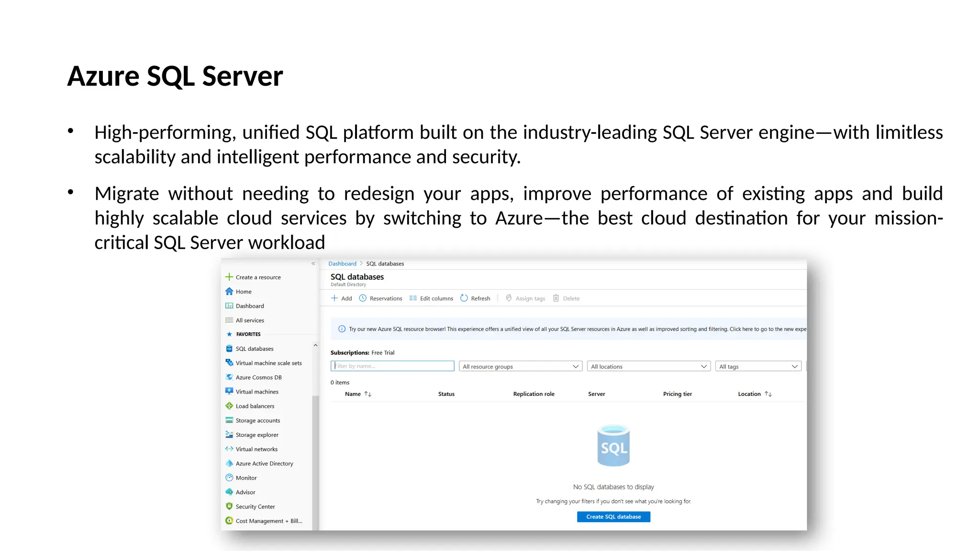The height and width of the screenshot is (551, 980).
Task: Sort by Name column arrows
Action: (x=367, y=394)
